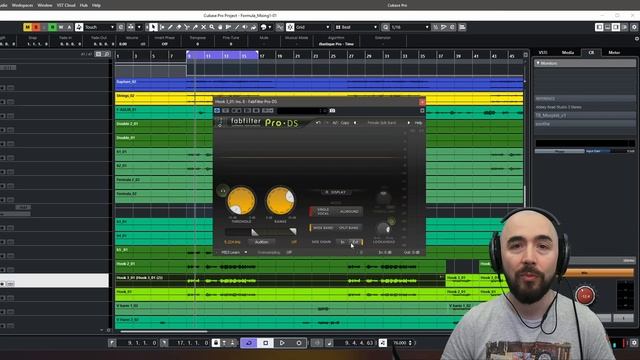Toggle the Pro-DS lookahead enable button
The height and width of the screenshot is (360, 640).
tap(391, 222)
